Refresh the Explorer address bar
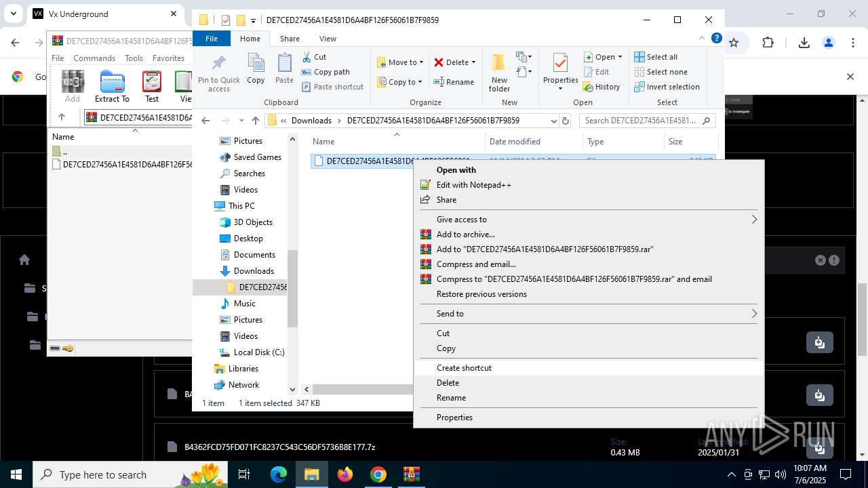The image size is (868, 488). click(x=565, y=121)
